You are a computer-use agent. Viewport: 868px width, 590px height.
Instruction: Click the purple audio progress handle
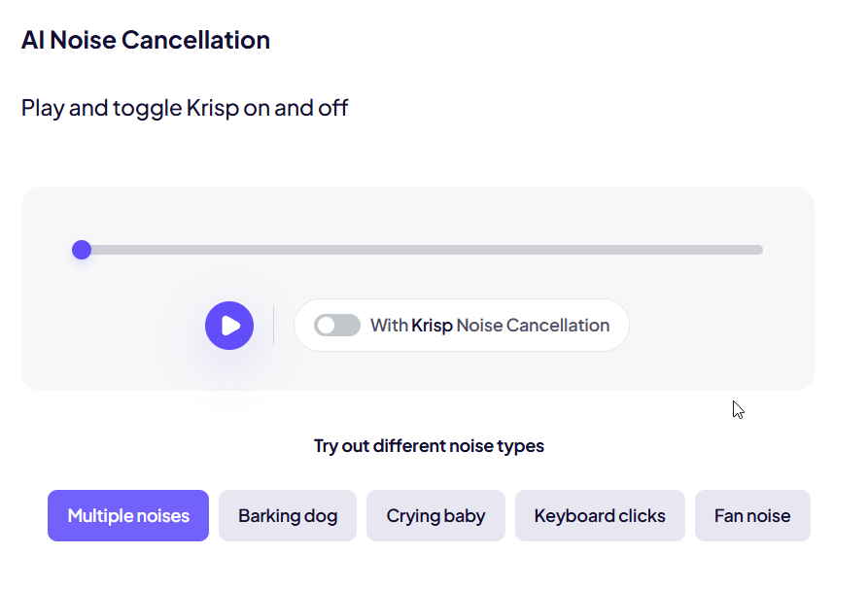click(x=82, y=250)
